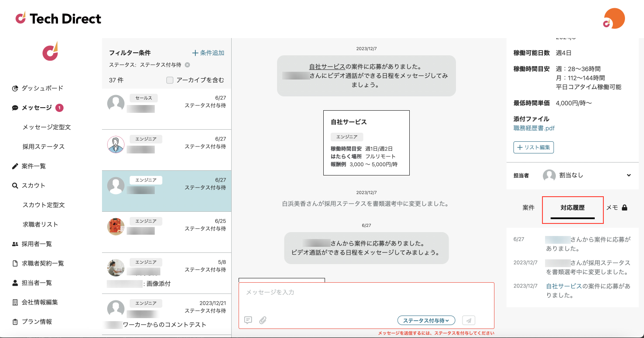Screen dimensions: 644x338
Task: Open スカウト via magnifier icon in sidebar
Action: coord(15,185)
